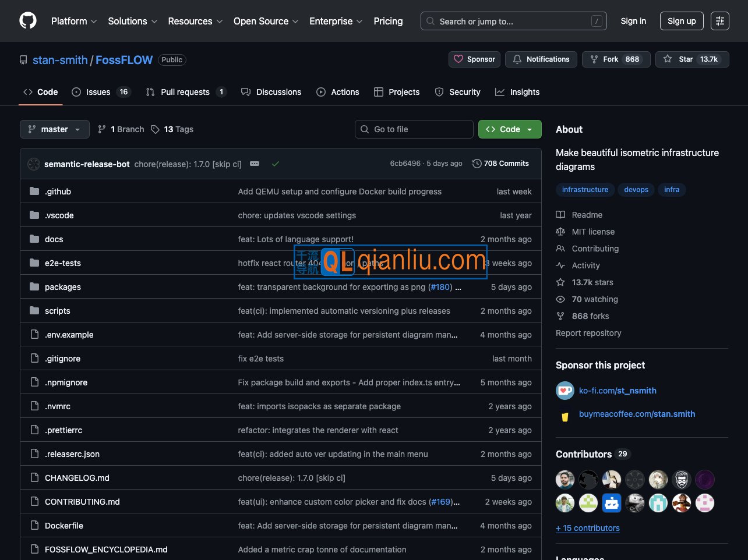Click the Notifications bell button
The image size is (748, 560).
pos(541,59)
